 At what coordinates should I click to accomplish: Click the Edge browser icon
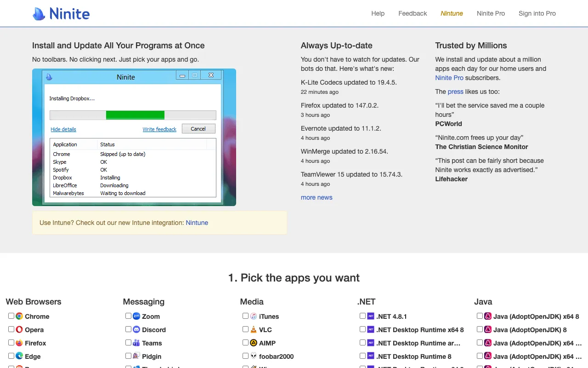[x=19, y=356]
